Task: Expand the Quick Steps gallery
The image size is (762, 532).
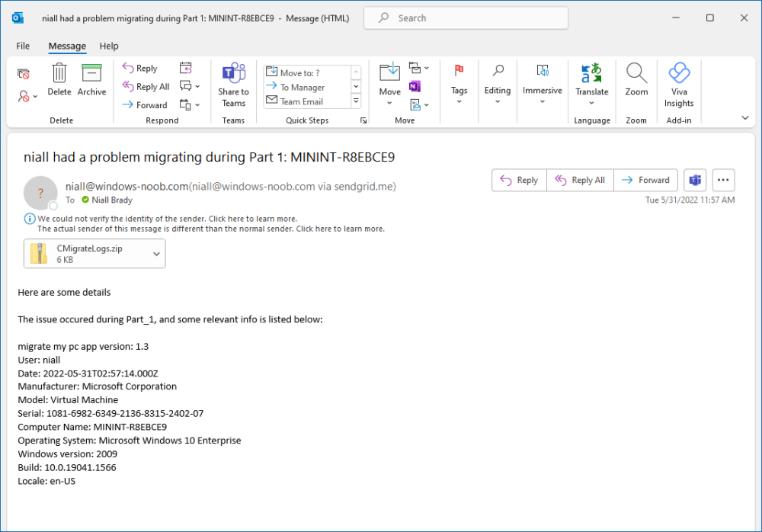Action: 356,101
